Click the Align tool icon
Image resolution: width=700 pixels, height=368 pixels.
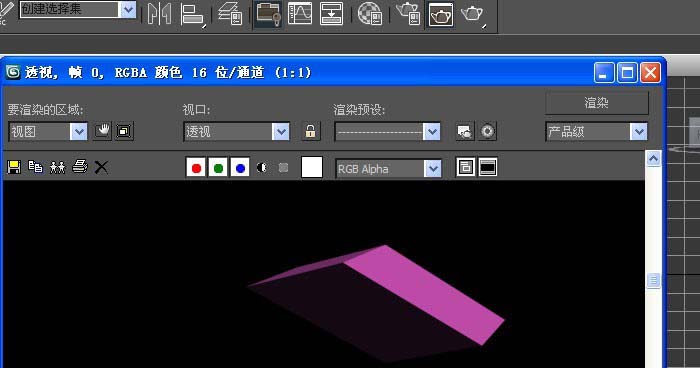pyautogui.click(x=192, y=15)
